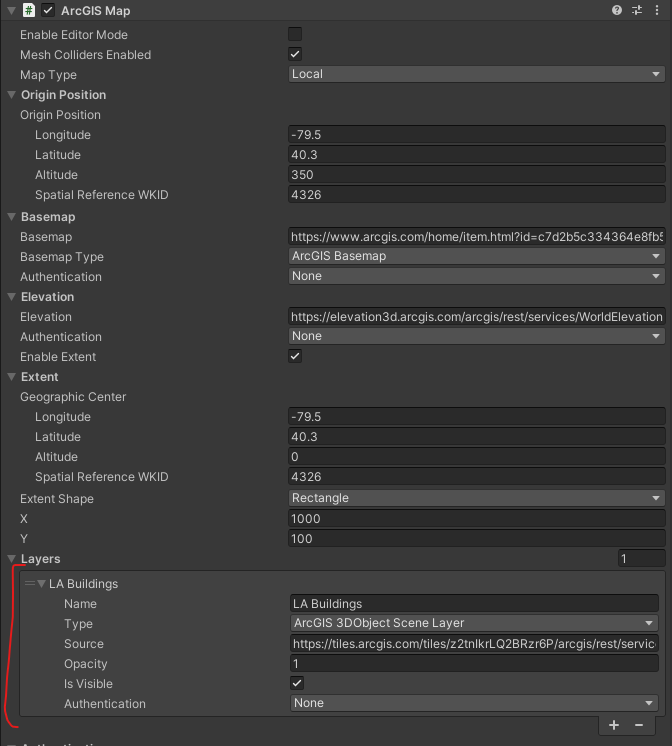Click the Geographic Center label
The height and width of the screenshot is (746, 672).
[73, 397]
